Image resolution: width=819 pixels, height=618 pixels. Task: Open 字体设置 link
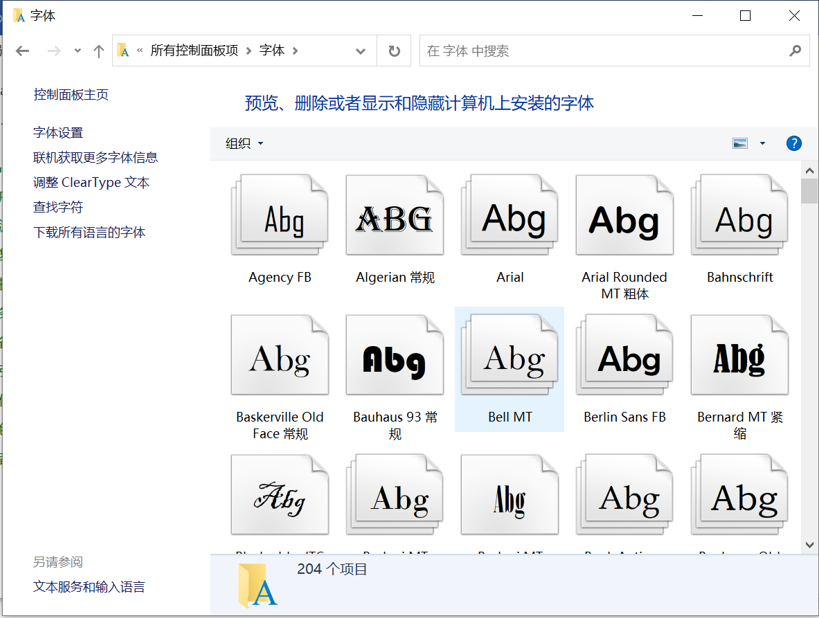(x=58, y=133)
